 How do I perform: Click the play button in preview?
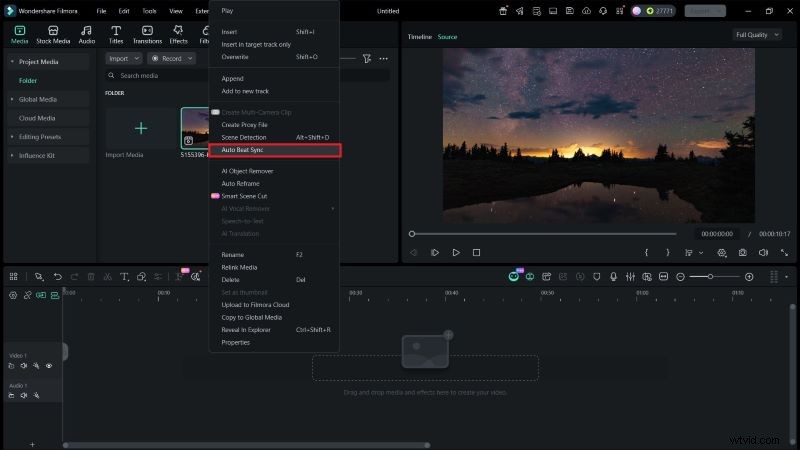click(x=456, y=253)
